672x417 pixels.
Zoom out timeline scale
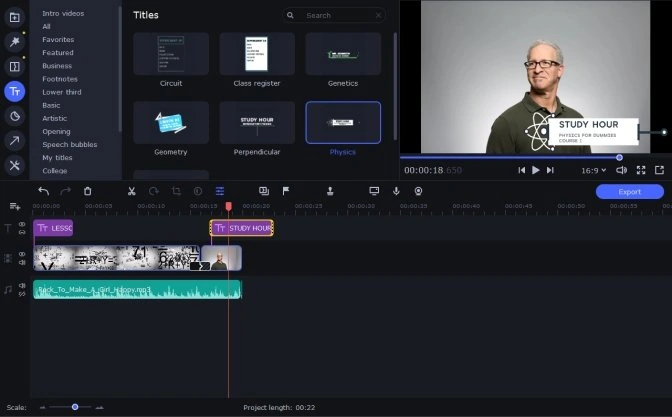tap(42, 407)
